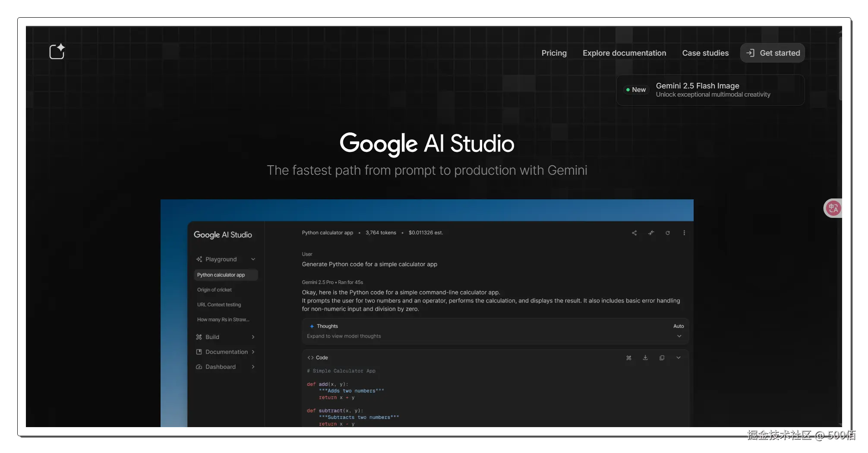The width and height of the screenshot is (868, 453).
Task: Open the Explore documentation link
Action: coord(624,53)
